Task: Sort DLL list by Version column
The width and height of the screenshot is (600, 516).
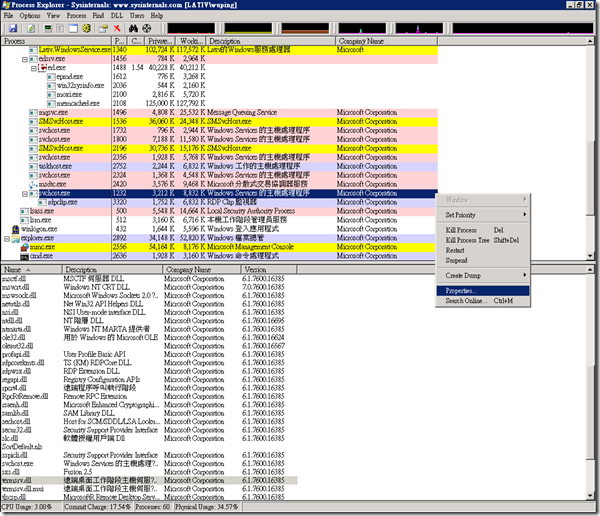Action: [x=256, y=270]
